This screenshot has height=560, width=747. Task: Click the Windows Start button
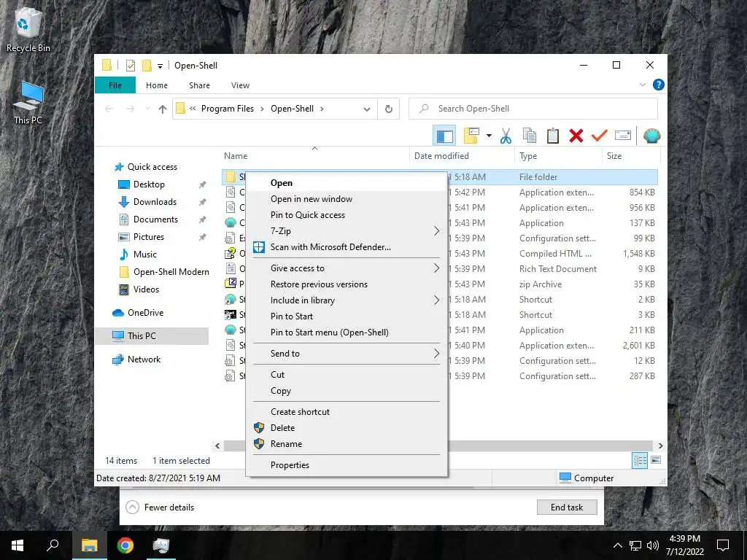pyautogui.click(x=18, y=545)
